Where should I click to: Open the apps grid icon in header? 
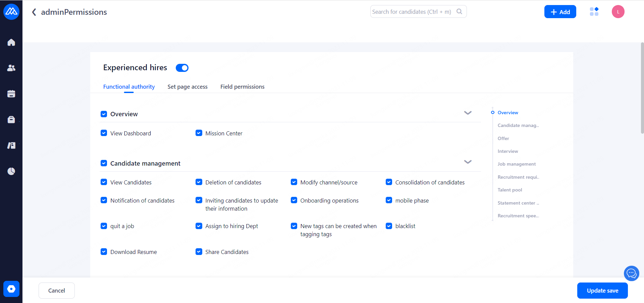(594, 12)
